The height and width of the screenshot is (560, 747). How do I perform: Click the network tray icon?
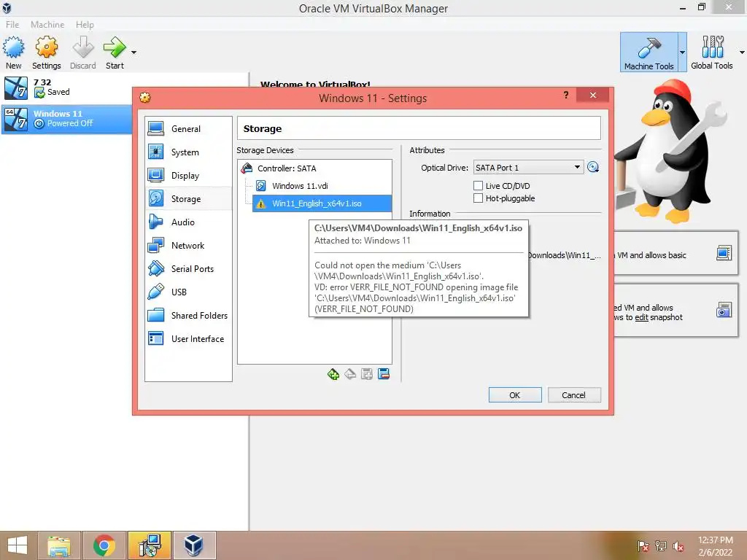(661, 546)
